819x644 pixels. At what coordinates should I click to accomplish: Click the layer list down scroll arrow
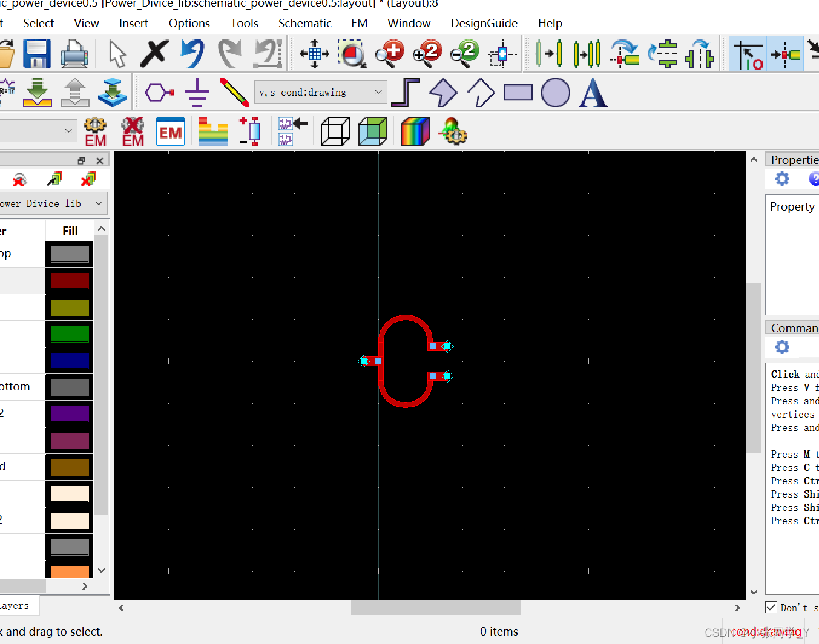pyautogui.click(x=101, y=570)
